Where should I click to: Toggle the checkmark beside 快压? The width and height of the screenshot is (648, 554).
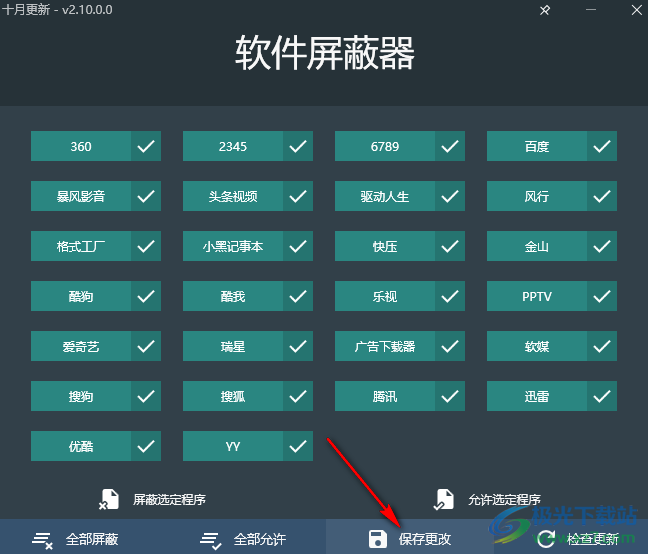pos(450,246)
